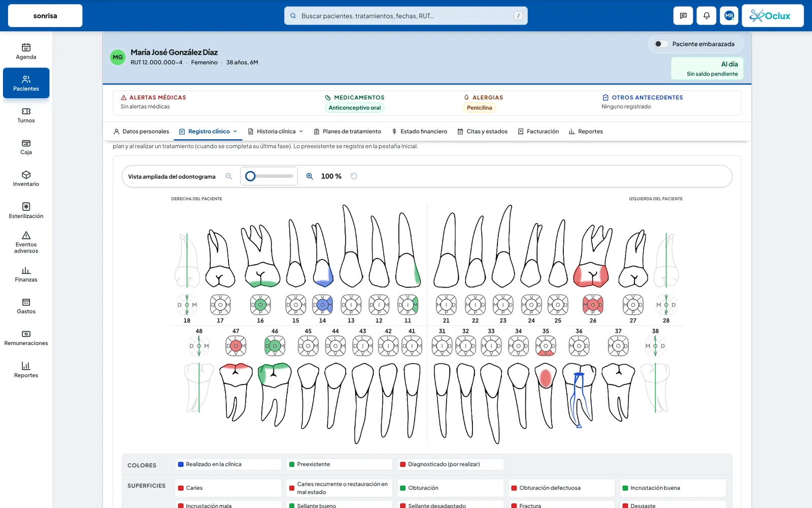Go to Esterilización section
The width and height of the screenshot is (812, 508).
pos(26,210)
